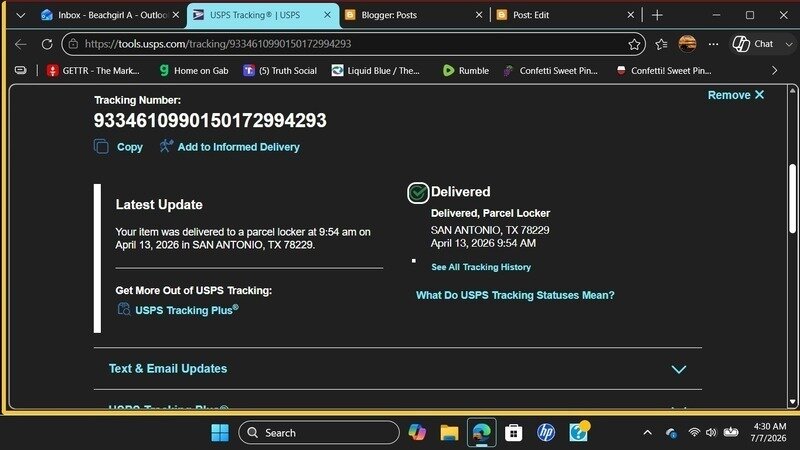Open Settings and more menu
The height and width of the screenshot is (450, 800).
click(713, 44)
